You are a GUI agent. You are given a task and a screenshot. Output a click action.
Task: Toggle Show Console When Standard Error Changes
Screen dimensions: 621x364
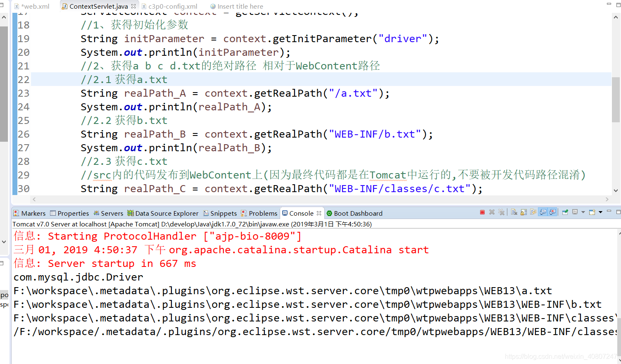click(x=552, y=212)
